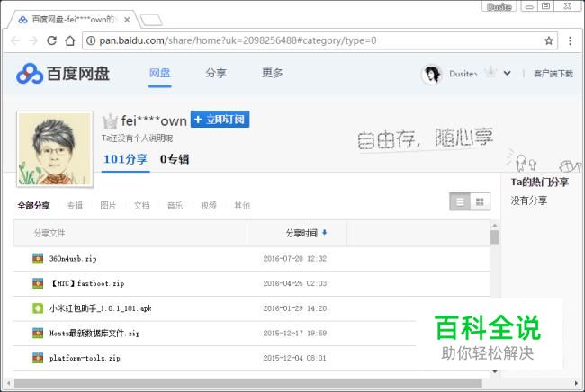
Task: Click the file list vertical scrollbar thumb
Action: [x=495, y=237]
